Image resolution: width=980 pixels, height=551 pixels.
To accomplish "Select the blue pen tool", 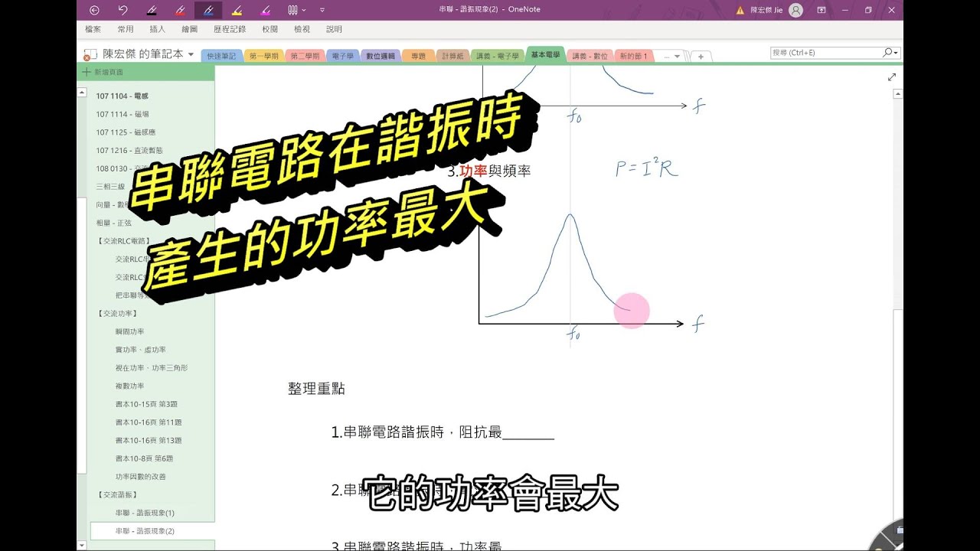I will [208, 10].
